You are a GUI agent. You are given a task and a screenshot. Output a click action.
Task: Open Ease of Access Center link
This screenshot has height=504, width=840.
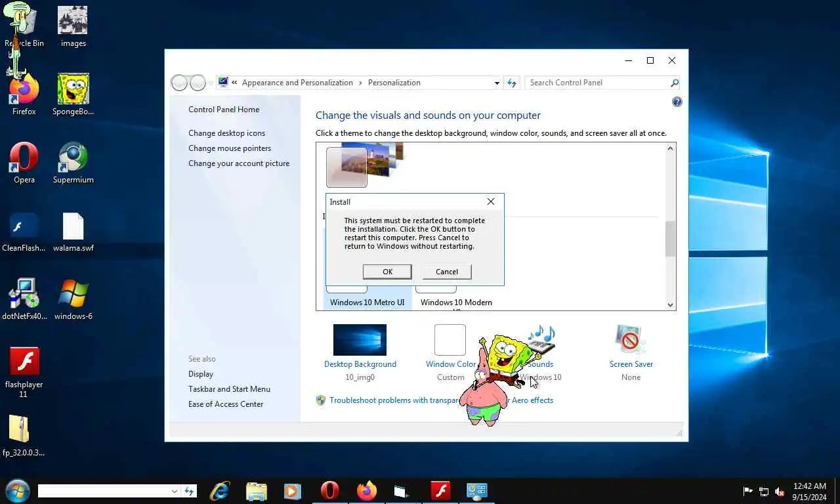tap(226, 404)
